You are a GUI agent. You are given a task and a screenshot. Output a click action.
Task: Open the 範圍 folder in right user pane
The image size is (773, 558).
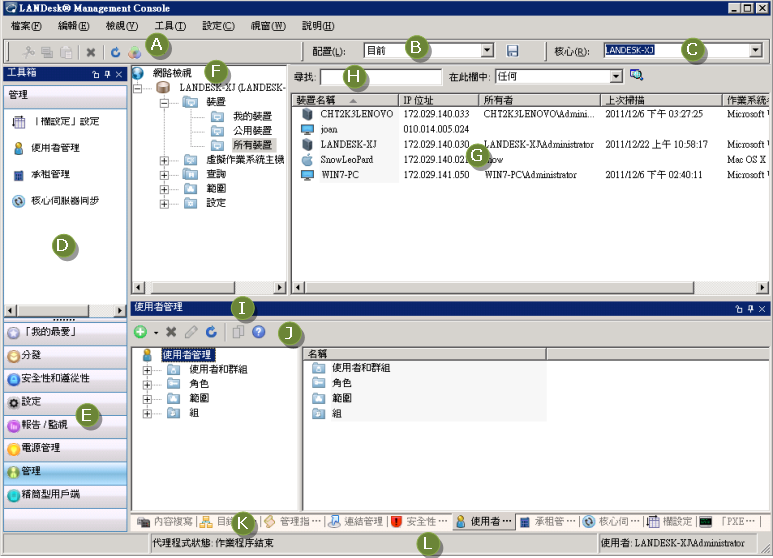pos(332,398)
